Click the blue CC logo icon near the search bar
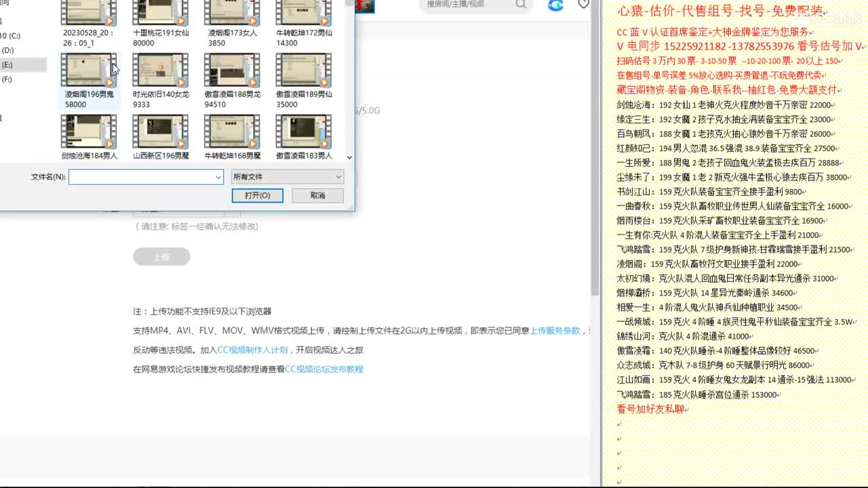The width and height of the screenshot is (868, 488). tap(555, 5)
